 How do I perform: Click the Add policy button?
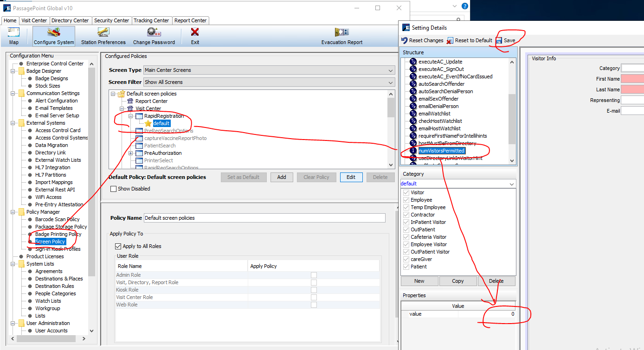tap(282, 177)
